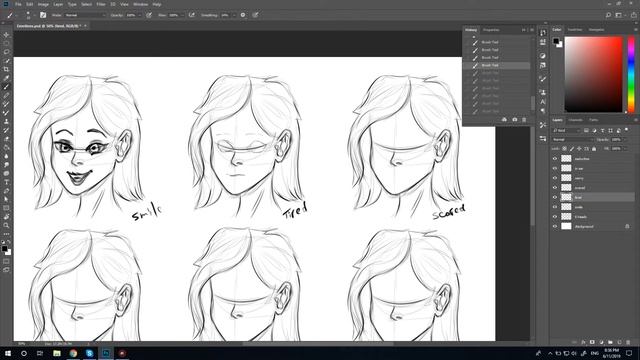The image size is (640, 360).
Task: Add a layer mask in the Layers panel
Action: (x=592, y=342)
